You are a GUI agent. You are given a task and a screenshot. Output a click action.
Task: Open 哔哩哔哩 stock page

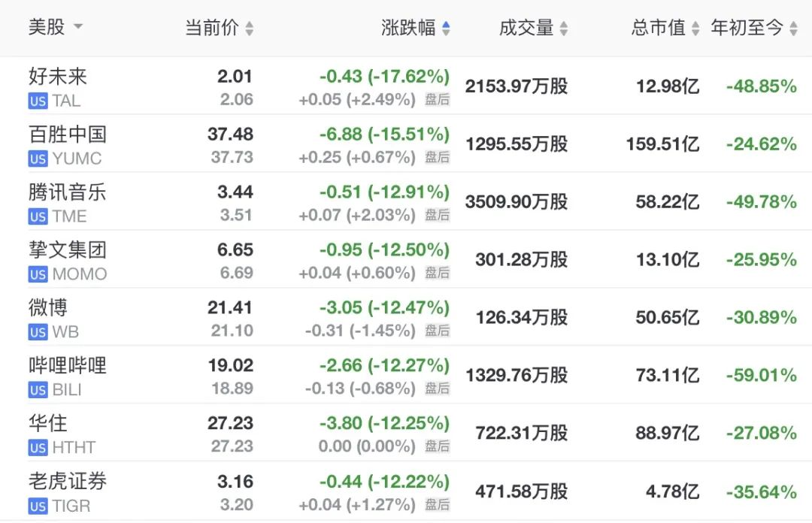[406, 375]
